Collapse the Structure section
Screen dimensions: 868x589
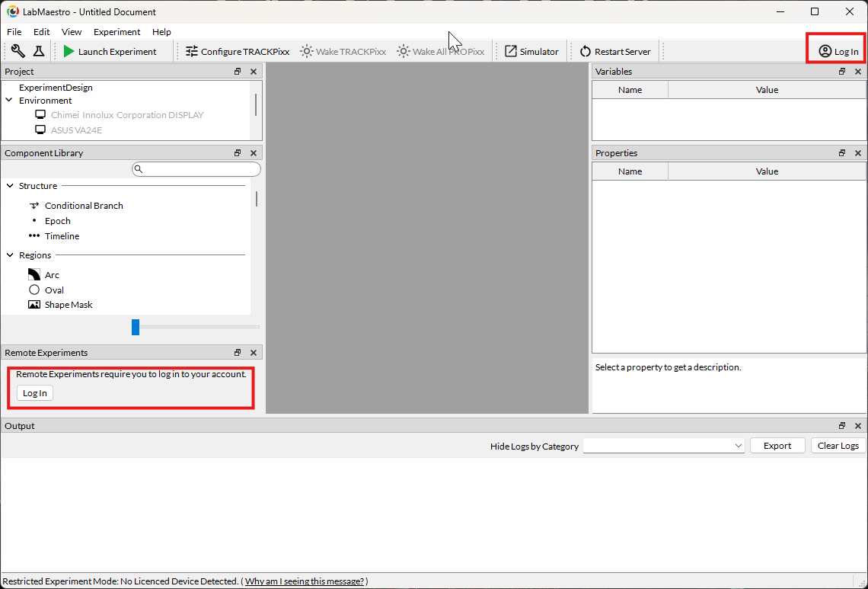click(9, 186)
